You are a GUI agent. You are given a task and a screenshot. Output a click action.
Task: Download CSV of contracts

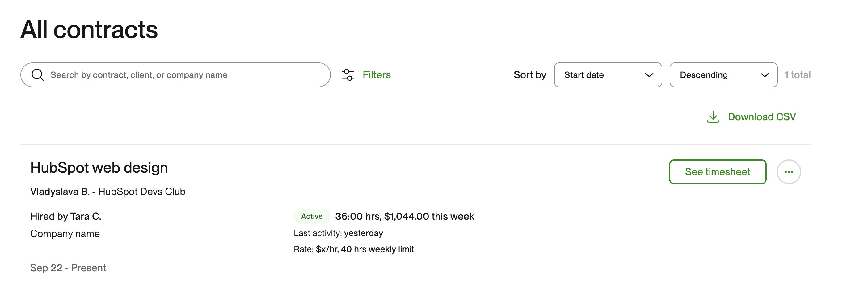coord(761,117)
